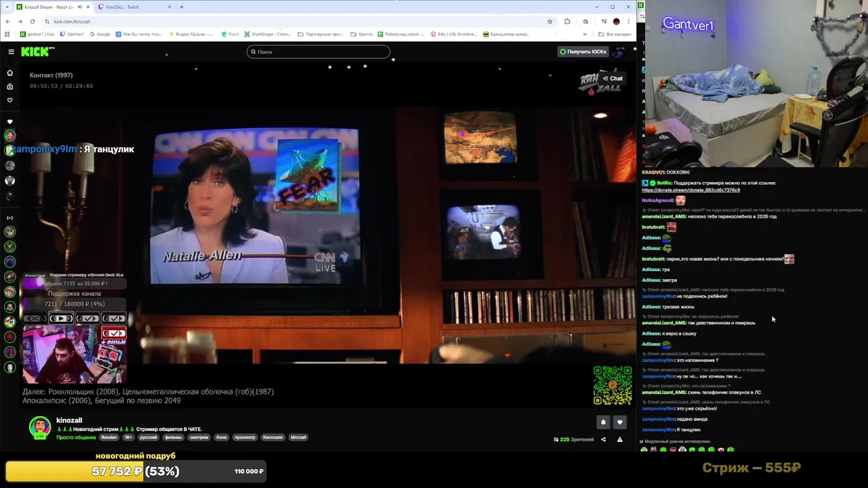Open the Google bookmark
Image resolution: width=868 pixels, height=488 pixels.
(100, 34)
